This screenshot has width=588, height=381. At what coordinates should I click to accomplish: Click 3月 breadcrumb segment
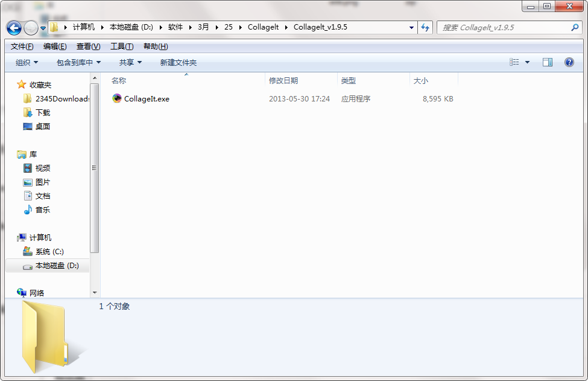click(x=203, y=27)
